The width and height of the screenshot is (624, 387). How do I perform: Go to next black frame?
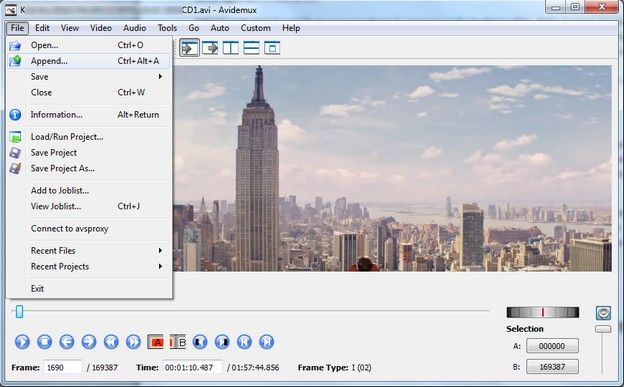[x=222, y=342]
